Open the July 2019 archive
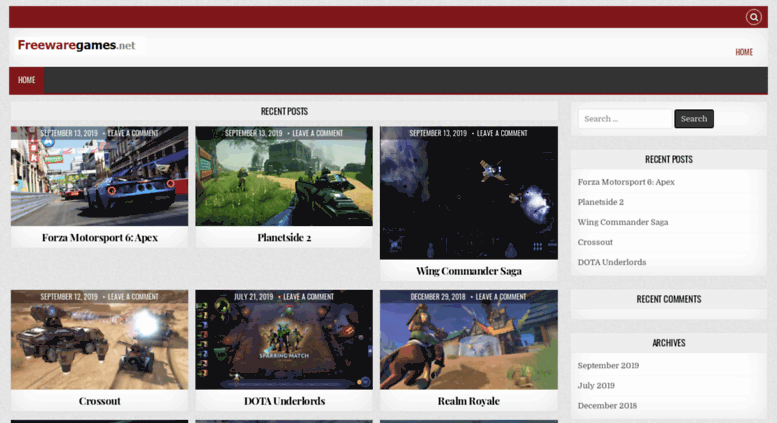 596,386
